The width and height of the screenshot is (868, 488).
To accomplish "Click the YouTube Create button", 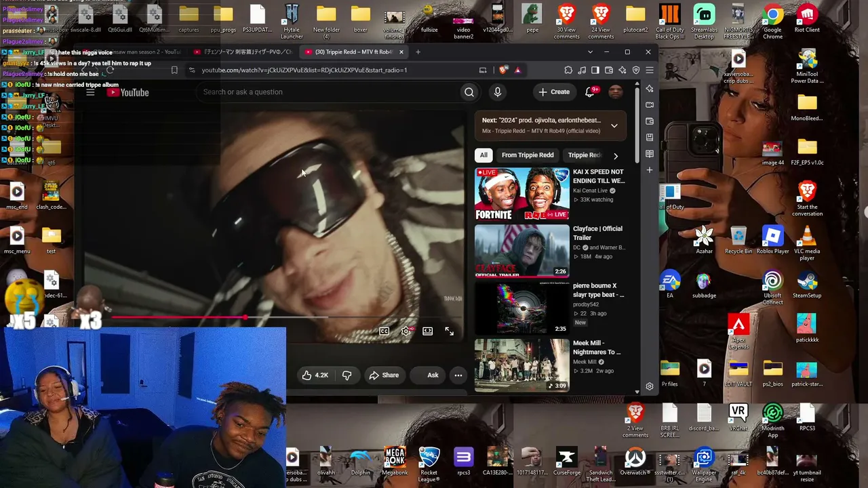I will click(x=554, y=92).
